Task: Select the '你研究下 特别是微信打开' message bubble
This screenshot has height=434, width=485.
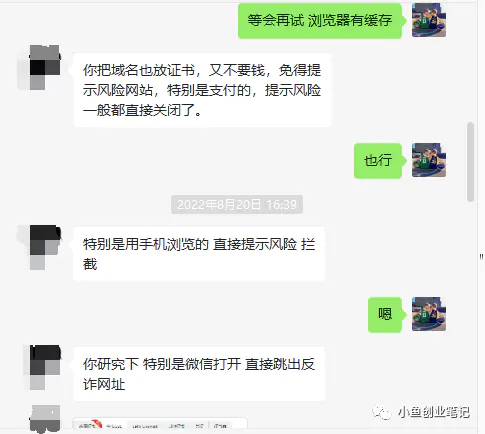Action: click(199, 374)
